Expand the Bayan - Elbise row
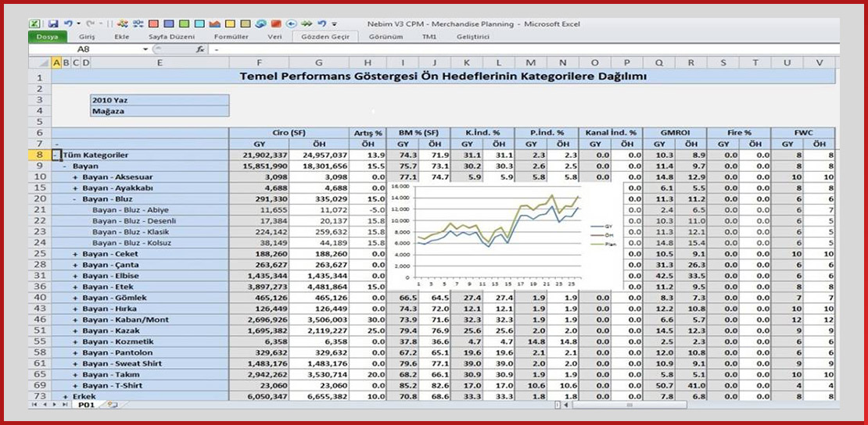The image size is (868, 425). (x=76, y=276)
